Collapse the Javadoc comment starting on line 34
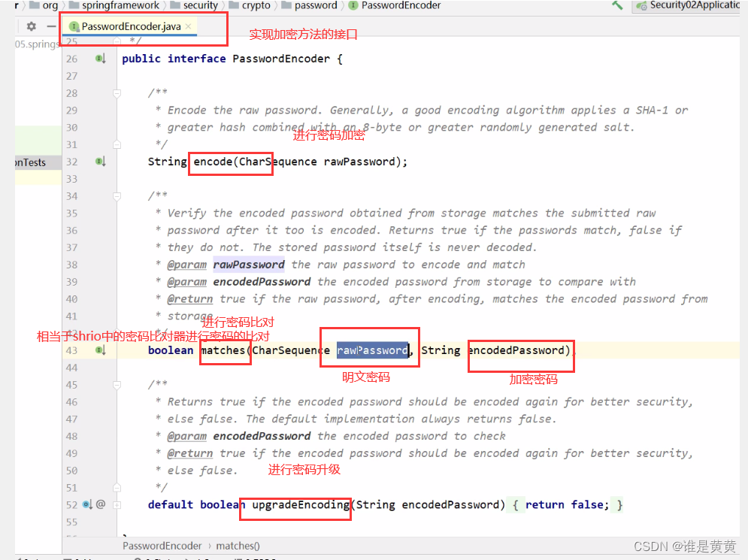Image resolution: width=748 pixels, height=560 pixels. (117, 196)
